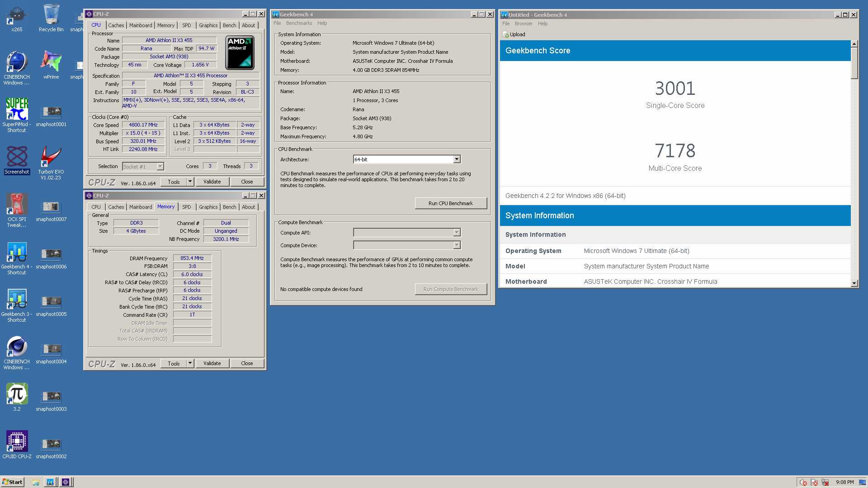Viewport: 868px width, 488px height.
Task: Click Run CPU Benchmark button
Action: click(x=451, y=203)
